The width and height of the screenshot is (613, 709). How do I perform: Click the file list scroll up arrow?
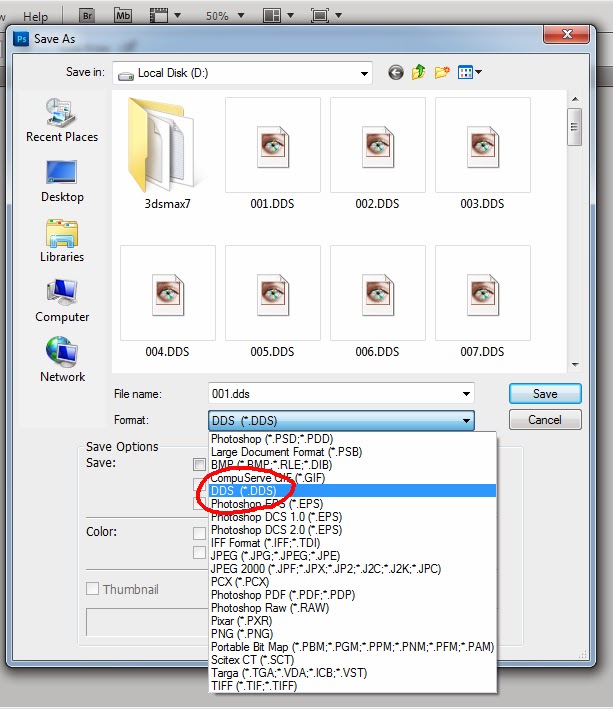pyautogui.click(x=575, y=99)
